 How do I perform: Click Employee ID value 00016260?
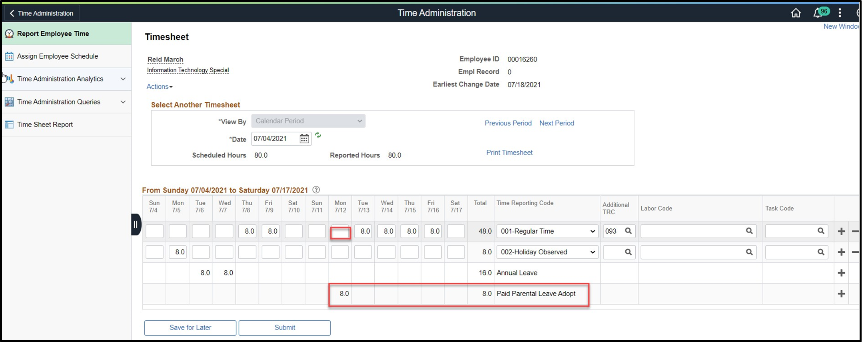[522, 59]
